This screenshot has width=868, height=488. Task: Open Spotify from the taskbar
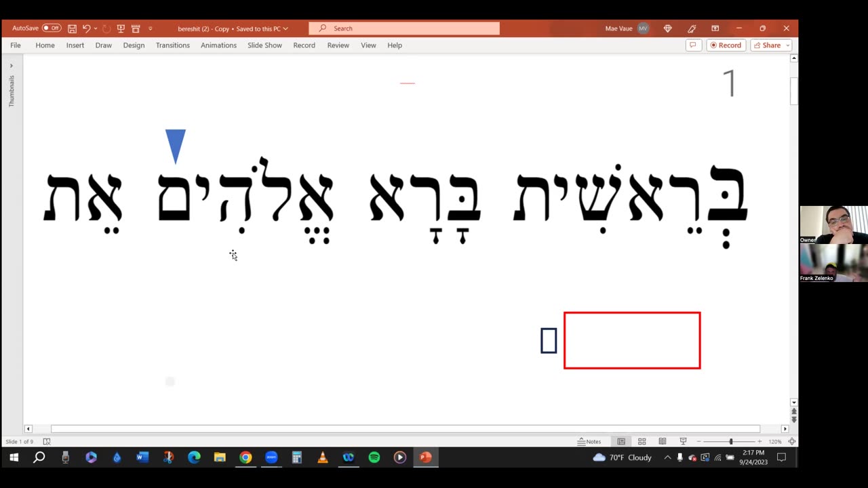pos(374,457)
